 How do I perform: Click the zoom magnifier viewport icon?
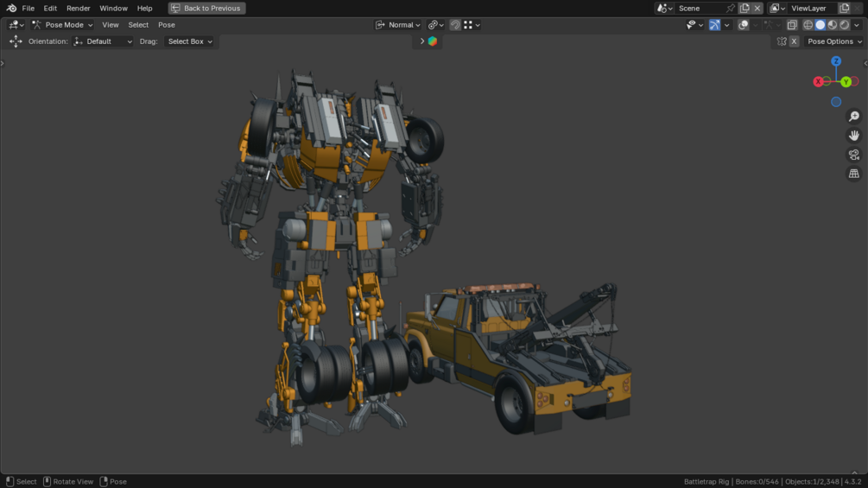pos(854,117)
